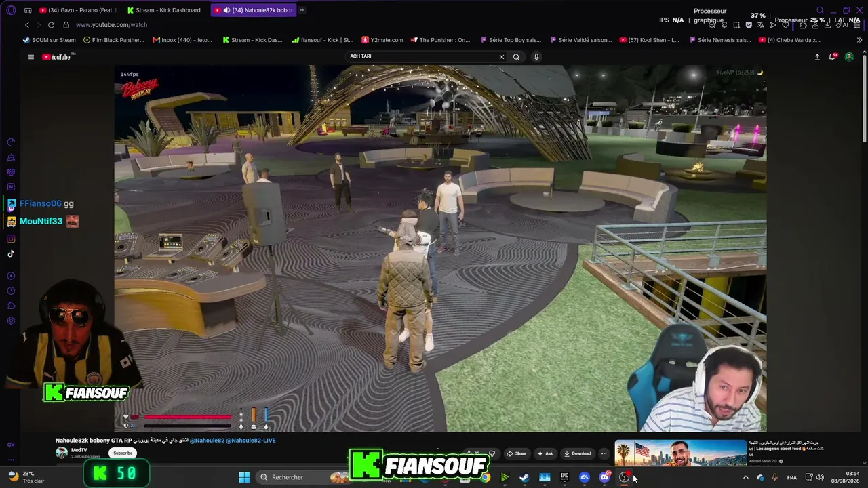Open GX Control speedometer in sidebar
Viewport: 868px width, 488px height.
11,142
